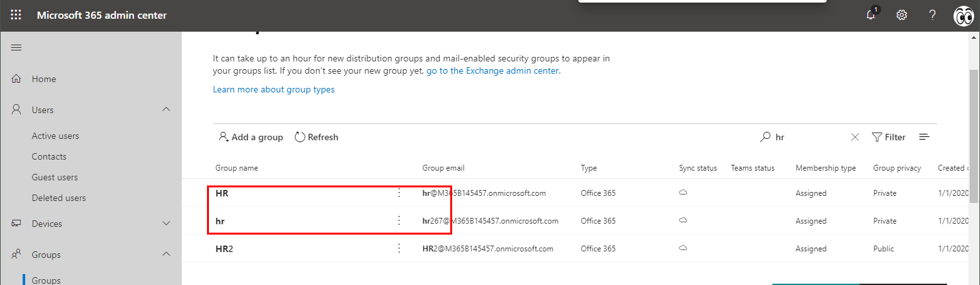This screenshot has width=980, height=285.
Task: Expand the Devices navigation section
Action: (x=166, y=224)
